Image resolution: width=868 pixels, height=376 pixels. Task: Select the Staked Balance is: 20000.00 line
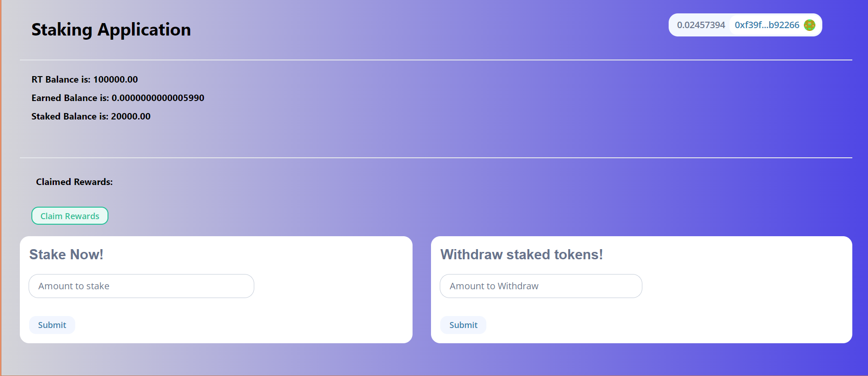(x=90, y=116)
